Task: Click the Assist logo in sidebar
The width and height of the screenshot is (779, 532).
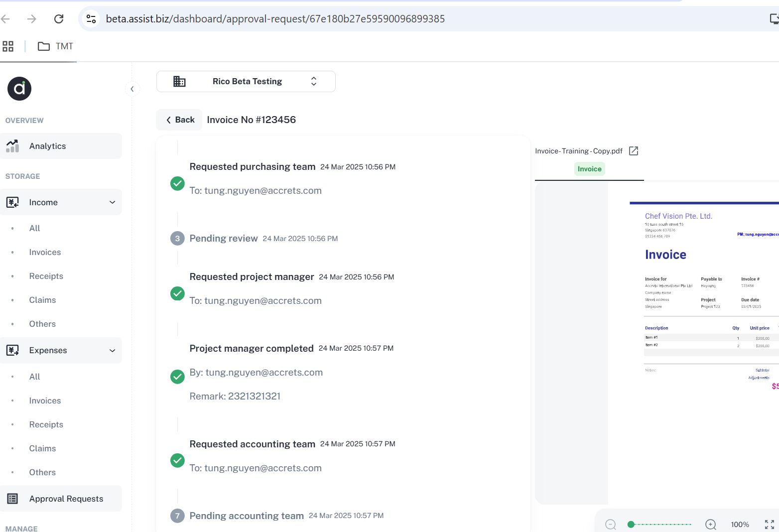Action: point(19,89)
